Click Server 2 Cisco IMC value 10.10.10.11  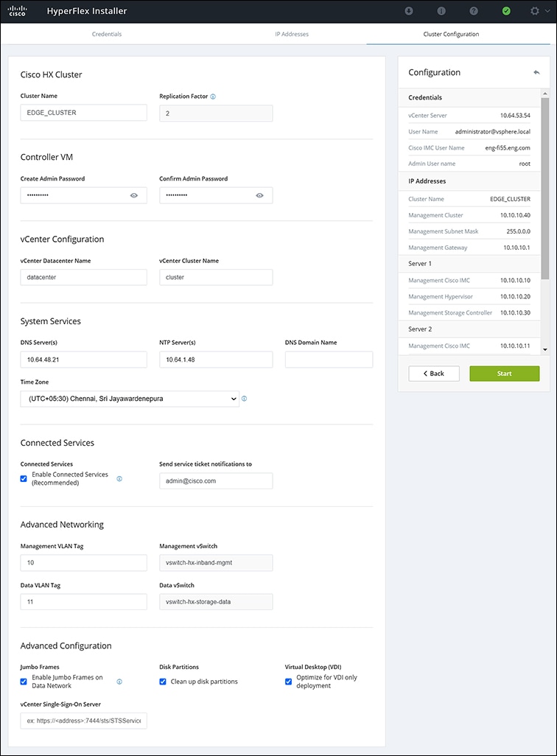(x=515, y=346)
